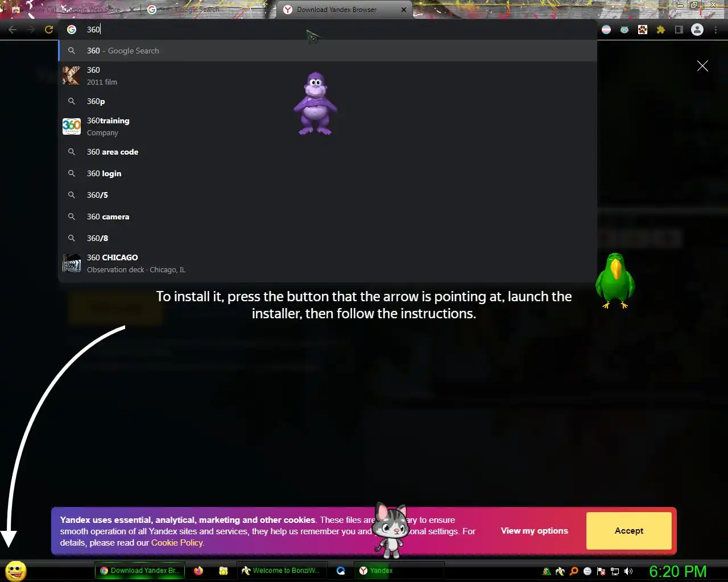Click the blue circular taskbar icon

(341, 571)
